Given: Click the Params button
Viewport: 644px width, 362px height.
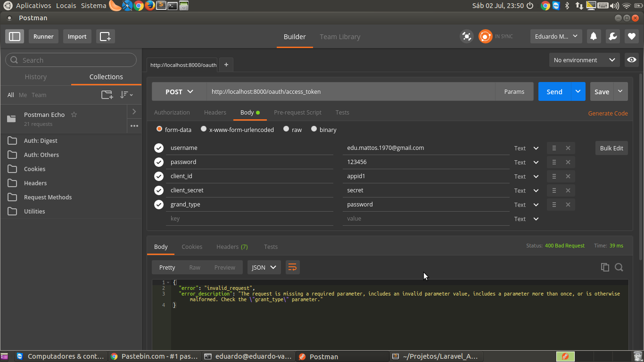Looking at the screenshot, I should pos(514,91).
